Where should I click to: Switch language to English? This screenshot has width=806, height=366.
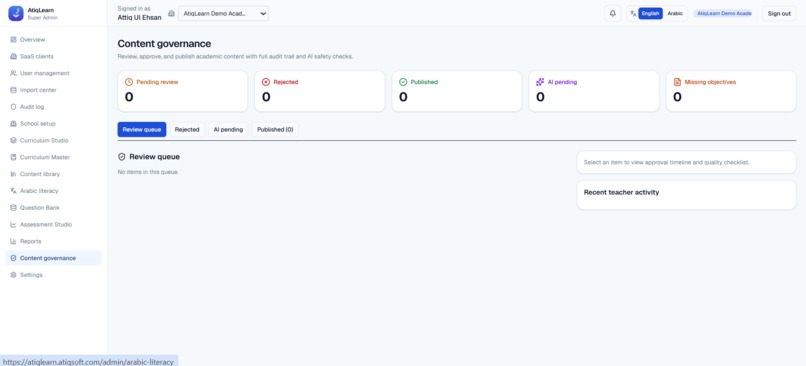(x=650, y=13)
